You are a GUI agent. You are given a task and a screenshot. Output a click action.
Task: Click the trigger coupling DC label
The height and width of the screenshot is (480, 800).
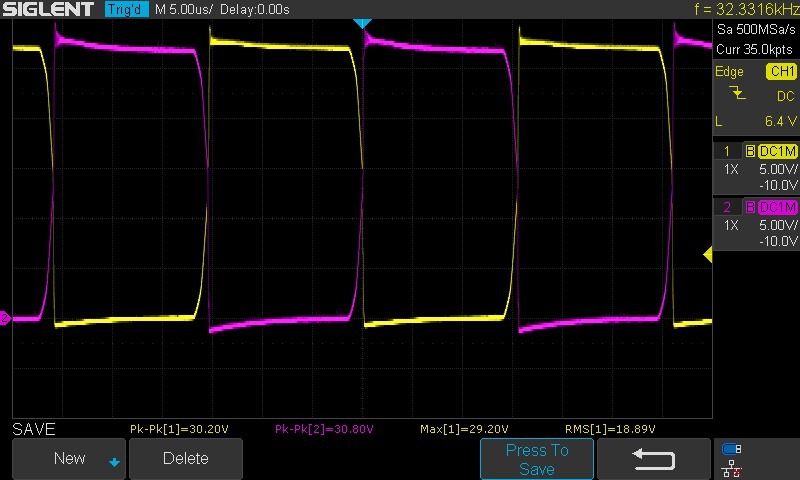[785, 96]
